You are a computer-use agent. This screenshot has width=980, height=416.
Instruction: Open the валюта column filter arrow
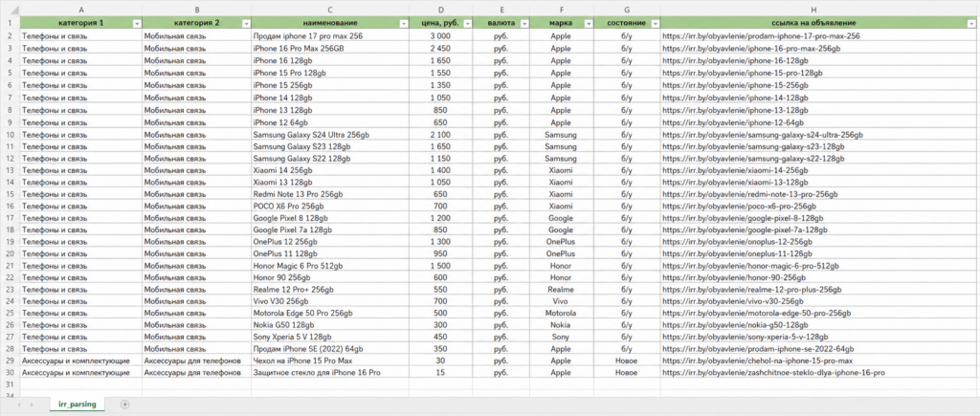[523, 23]
